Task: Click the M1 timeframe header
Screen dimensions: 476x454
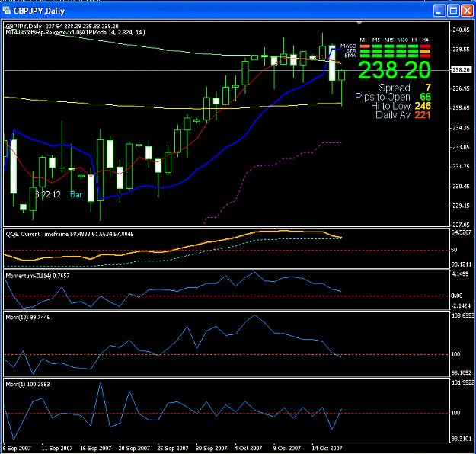Action: (x=363, y=40)
